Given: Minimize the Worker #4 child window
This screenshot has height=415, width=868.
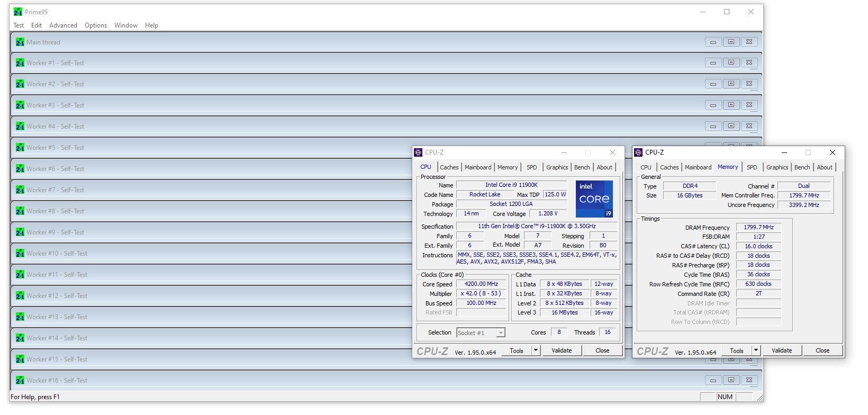Looking at the screenshot, I should (x=713, y=126).
